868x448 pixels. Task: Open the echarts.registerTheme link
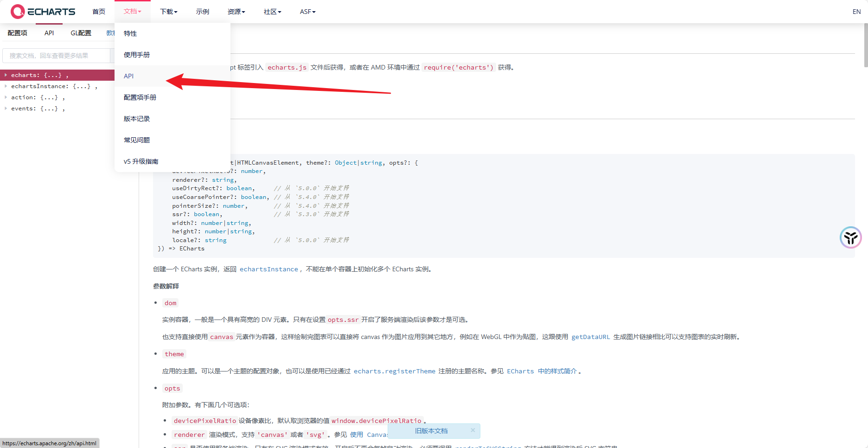(395, 371)
